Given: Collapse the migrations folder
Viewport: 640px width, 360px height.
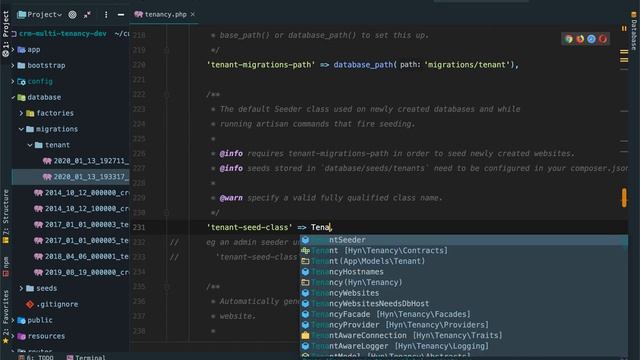Looking at the screenshot, I should coord(21,129).
